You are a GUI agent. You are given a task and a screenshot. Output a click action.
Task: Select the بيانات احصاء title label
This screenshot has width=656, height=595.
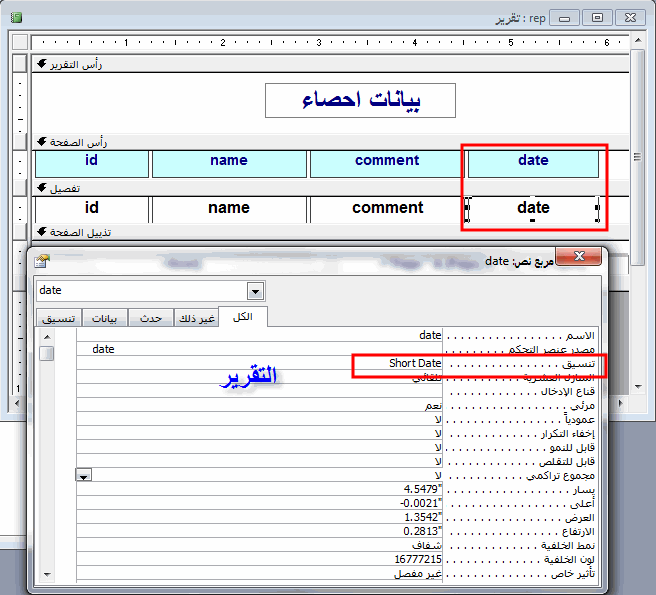click(360, 100)
